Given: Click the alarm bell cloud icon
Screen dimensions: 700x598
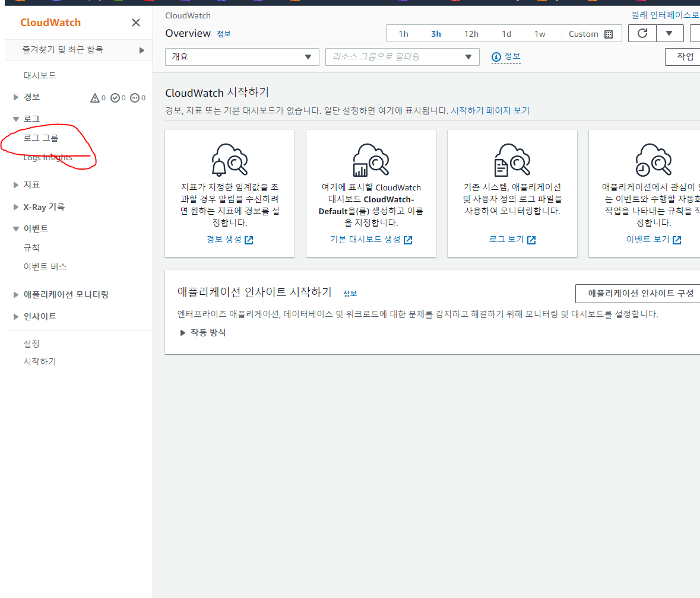Looking at the screenshot, I should point(229,160).
